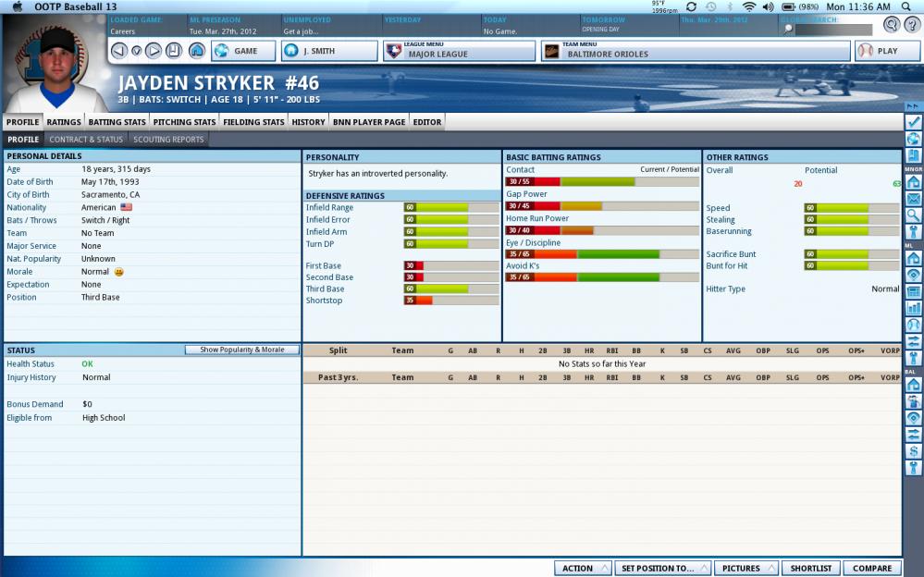The height and width of the screenshot is (577, 924).
Task: Click the magnifier search icon top right
Action: (x=892, y=25)
